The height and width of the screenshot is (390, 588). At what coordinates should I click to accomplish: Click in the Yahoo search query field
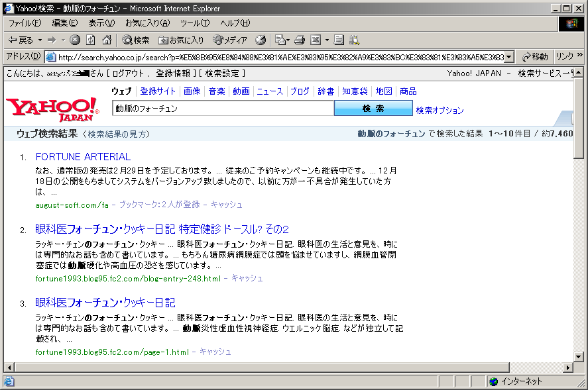click(223, 109)
